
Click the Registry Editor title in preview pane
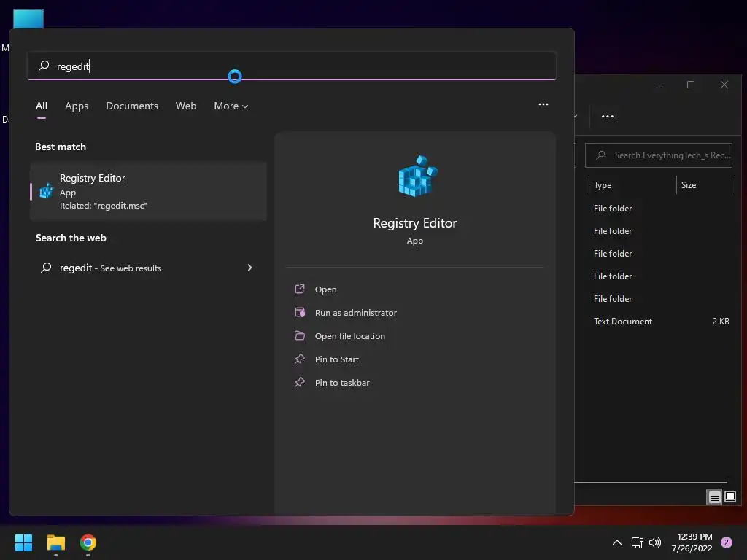tap(415, 223)
